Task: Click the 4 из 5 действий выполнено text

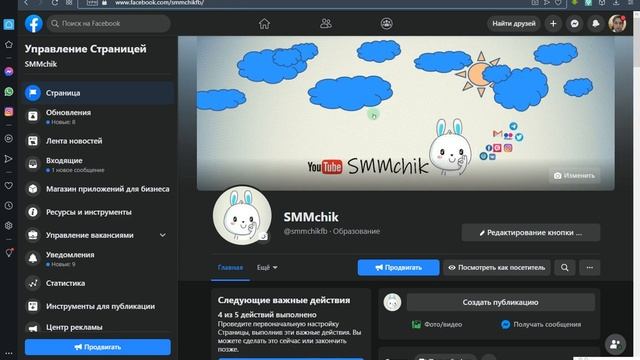Action: click(x=267, y=315)
